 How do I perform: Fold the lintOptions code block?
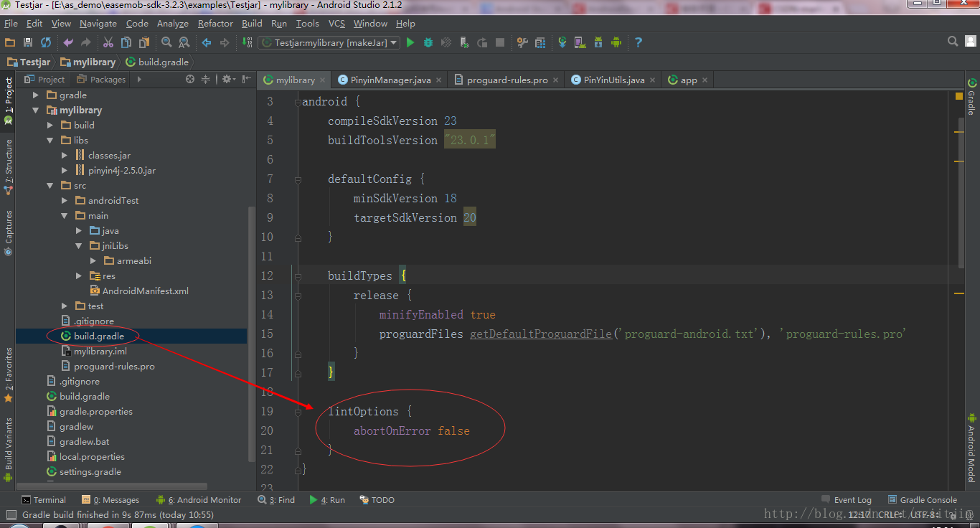coord(298,412)
